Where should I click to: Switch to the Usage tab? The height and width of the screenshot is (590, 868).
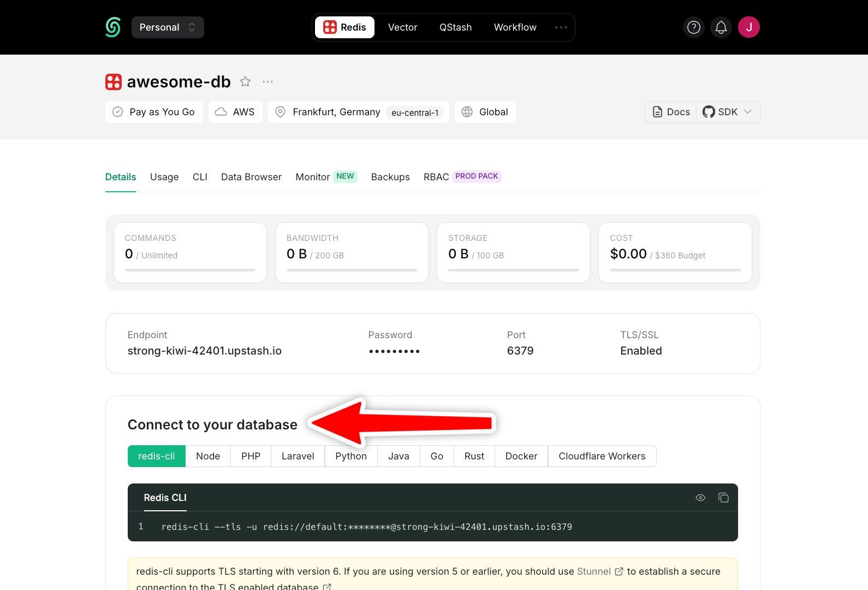tap(164, 177)
